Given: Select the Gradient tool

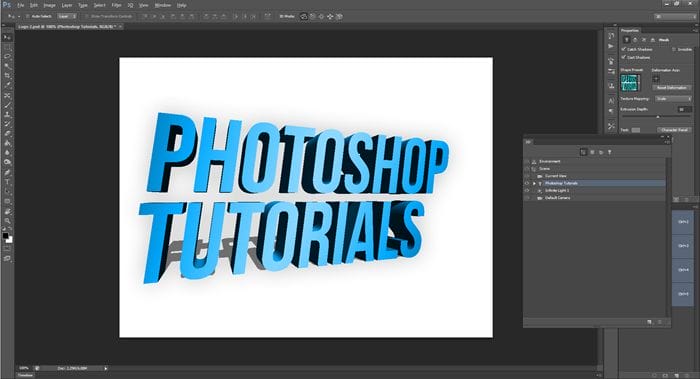Looking at the screenshot, I should click(7, 143).
